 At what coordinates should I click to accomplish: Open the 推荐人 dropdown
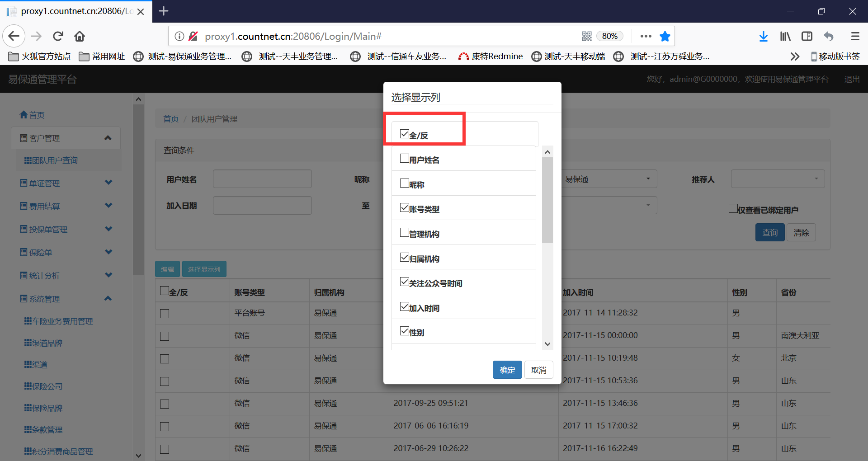777,179
